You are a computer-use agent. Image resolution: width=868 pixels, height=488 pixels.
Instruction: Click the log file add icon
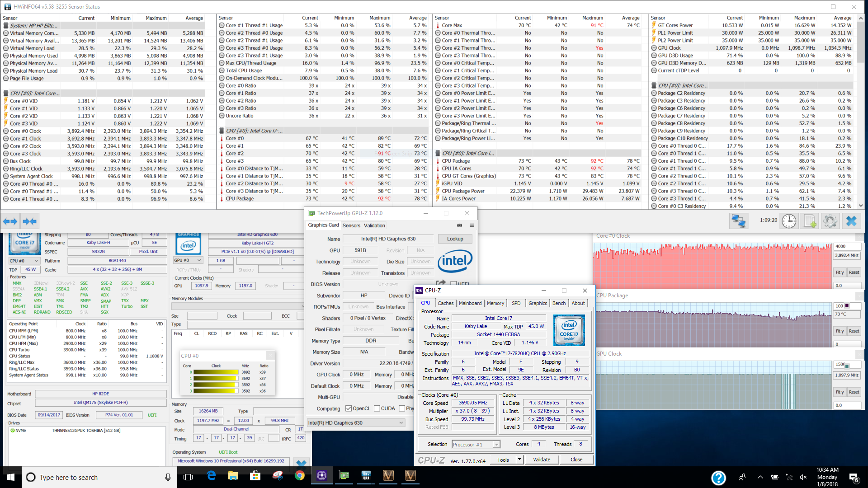click(809, 221)
